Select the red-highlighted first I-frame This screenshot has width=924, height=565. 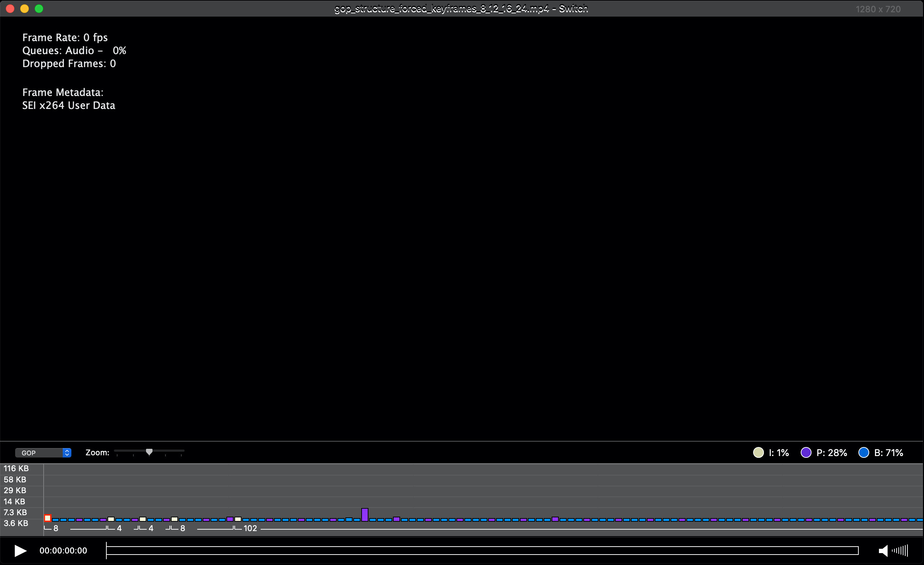tap(48, 518)
